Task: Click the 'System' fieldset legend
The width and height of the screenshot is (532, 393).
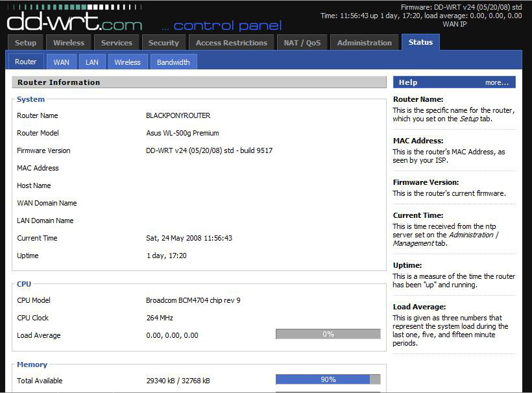Action: tap(30, 99)
